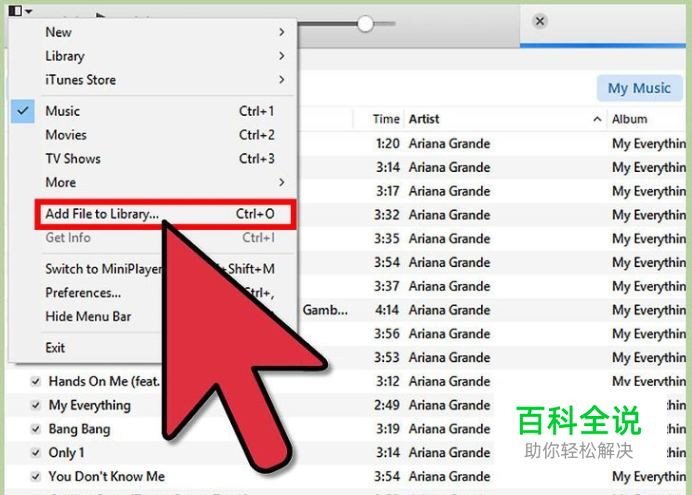This screenshot has width=692, height=495.
Task: Click the 3:19 time cell
Action: (x=387, y=429)
